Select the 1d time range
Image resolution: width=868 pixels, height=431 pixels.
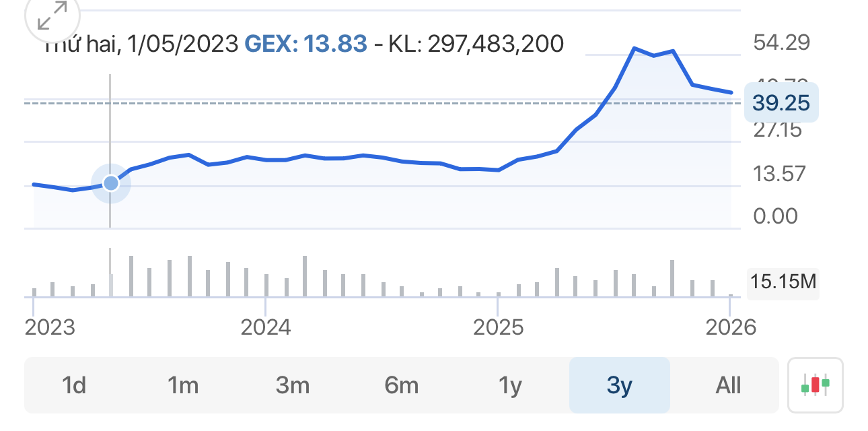click(74, 385)
